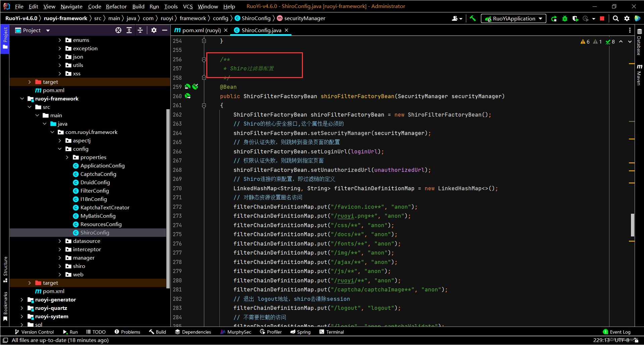The height and width of the screenshot is (345, 644).
Task: Open Search Everywhere magnifier icon
Action: pyautogui.click(x=616, y=19)
